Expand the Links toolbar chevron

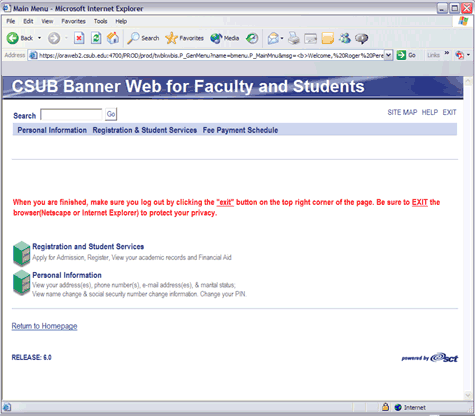pos(447,53)
